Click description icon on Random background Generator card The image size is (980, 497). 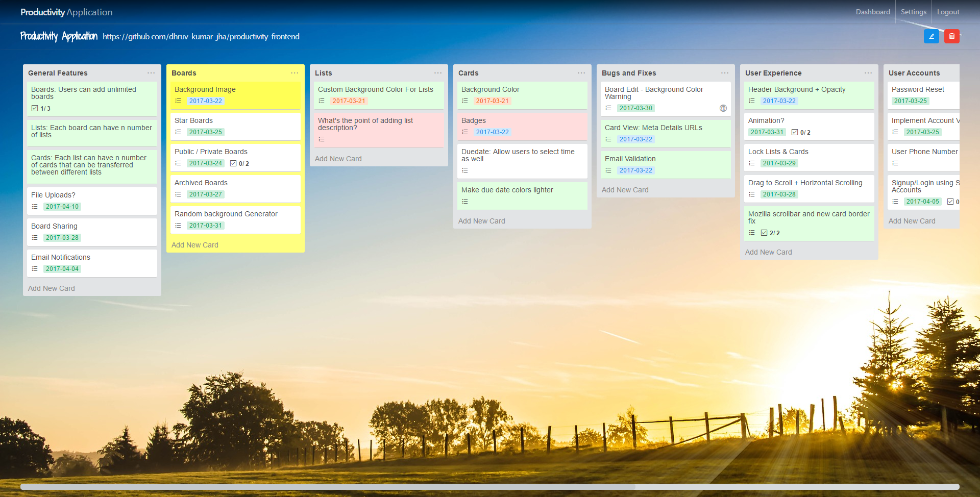click(x=178, y=226)
